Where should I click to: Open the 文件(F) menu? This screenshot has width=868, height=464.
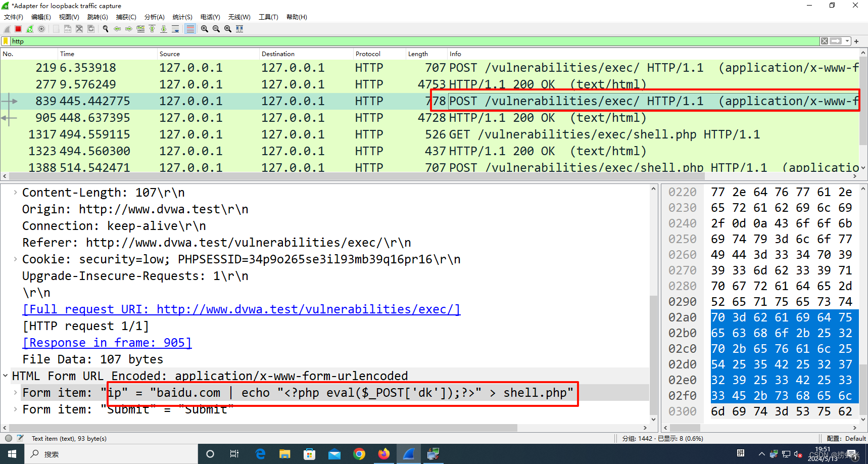point(14,17)
